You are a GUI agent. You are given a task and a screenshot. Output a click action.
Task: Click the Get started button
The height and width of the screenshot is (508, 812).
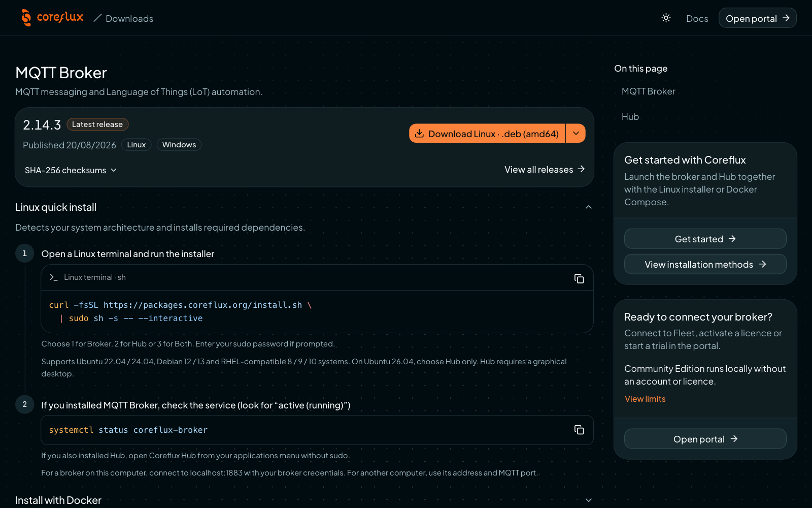click(x=705, y=239)
